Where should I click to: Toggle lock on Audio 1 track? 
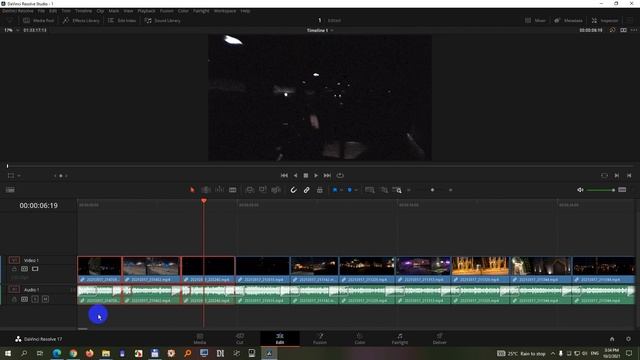point(14,299)
